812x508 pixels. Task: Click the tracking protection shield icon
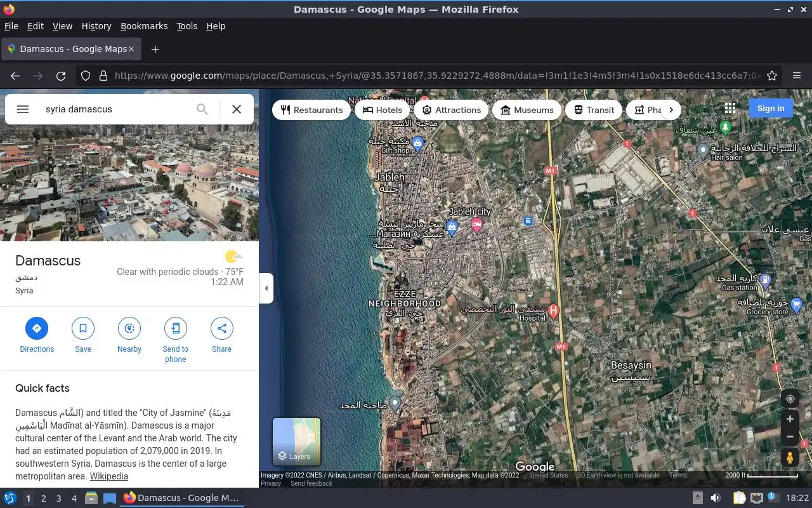[86, 76]
